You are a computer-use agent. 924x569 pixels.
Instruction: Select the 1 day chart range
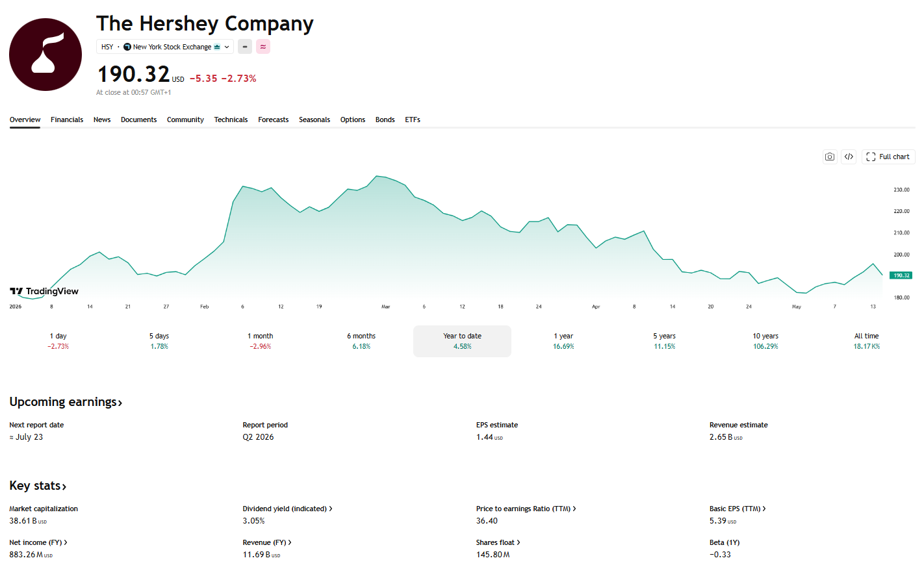(x=58, y=341)
